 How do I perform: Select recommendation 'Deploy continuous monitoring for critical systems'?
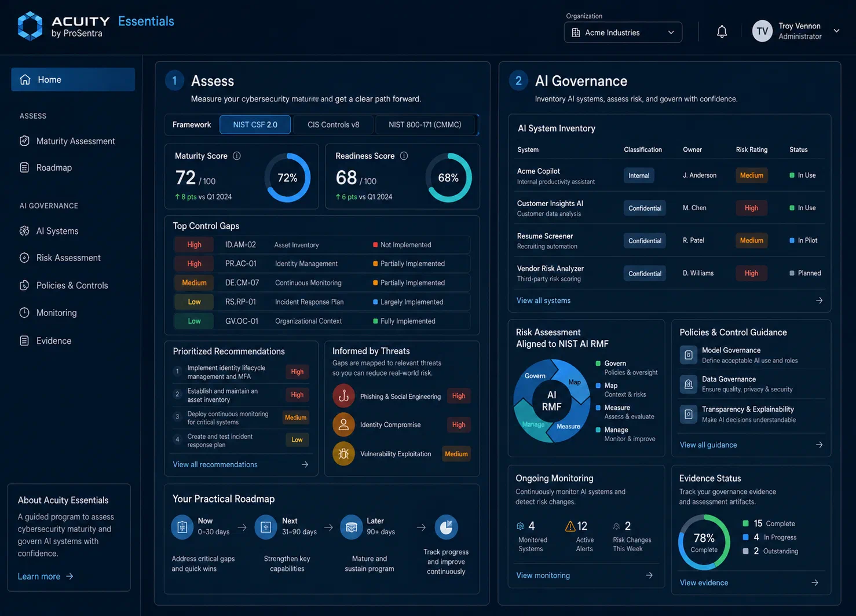241,417
